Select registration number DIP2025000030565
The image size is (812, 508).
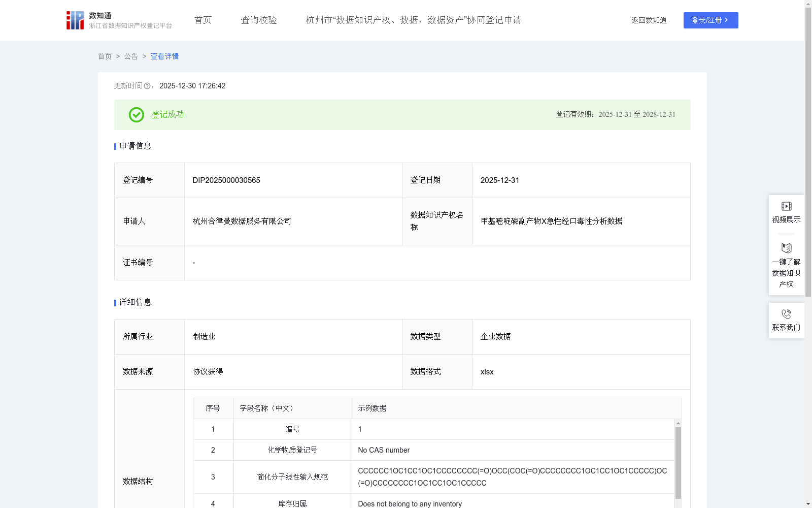tap(226, 180)
